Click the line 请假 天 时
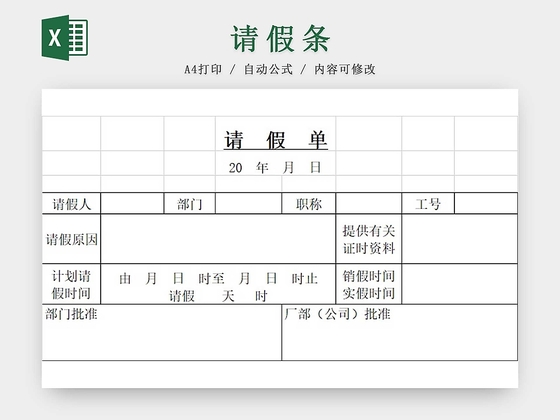 [218, 296]
